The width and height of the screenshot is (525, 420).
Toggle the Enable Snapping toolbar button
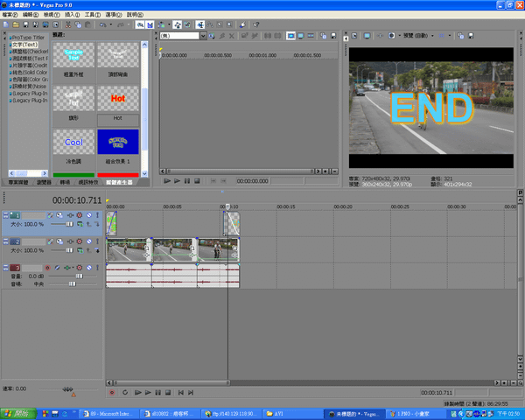[x=140, y=24]
